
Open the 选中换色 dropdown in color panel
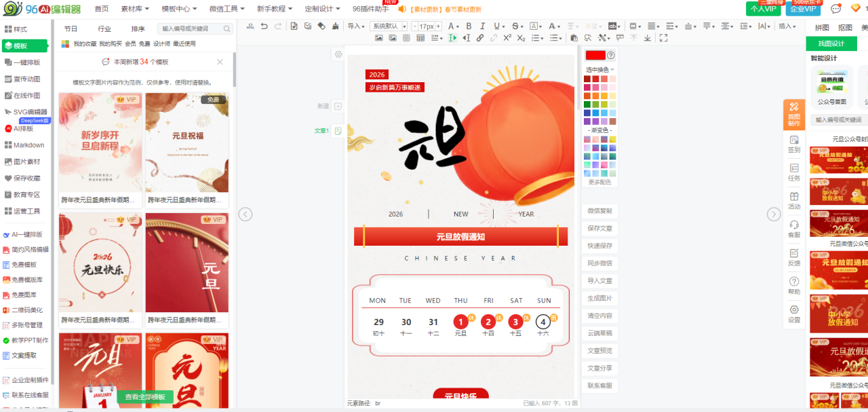[x=600, y=69]
